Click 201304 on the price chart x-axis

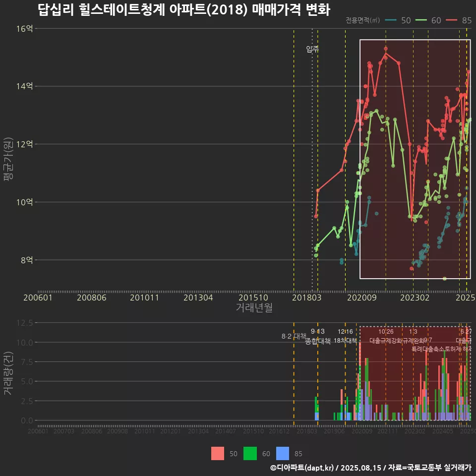pos(198,297)
